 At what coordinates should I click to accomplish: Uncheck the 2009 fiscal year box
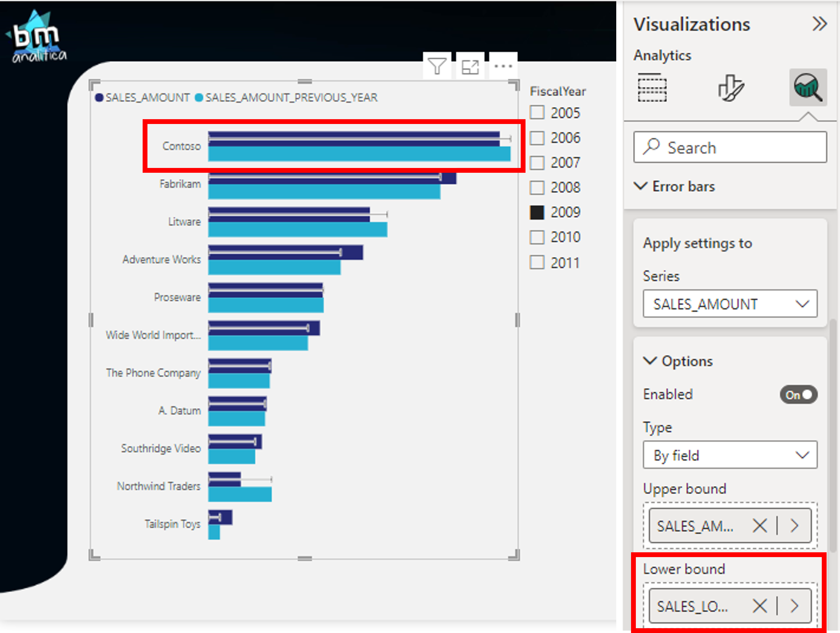pos(537,212)
